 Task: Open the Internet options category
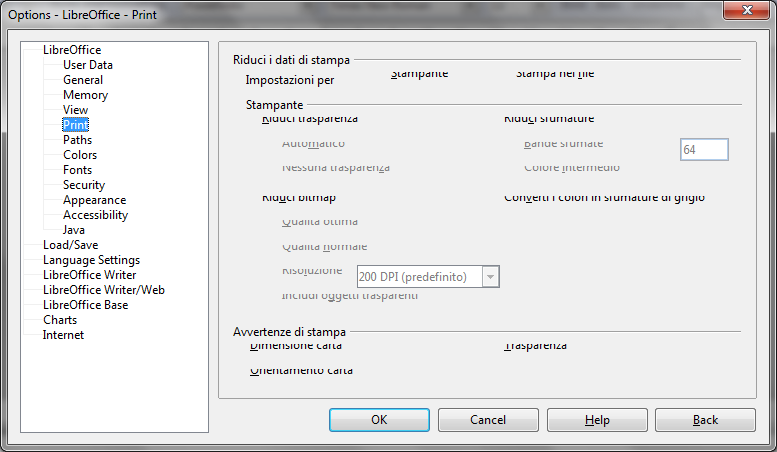click(x=63, y=335)
